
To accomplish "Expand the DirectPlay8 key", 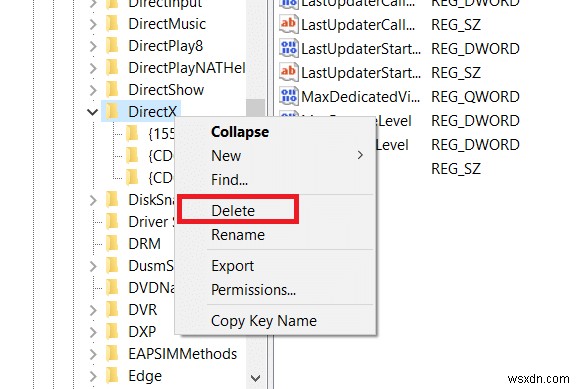I will [x=93, y=46].
